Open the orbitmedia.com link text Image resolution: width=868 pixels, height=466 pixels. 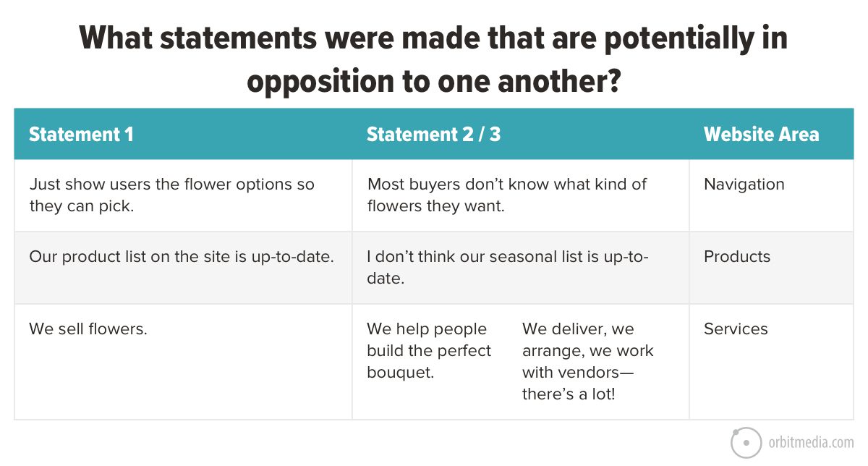pos(812,443)
